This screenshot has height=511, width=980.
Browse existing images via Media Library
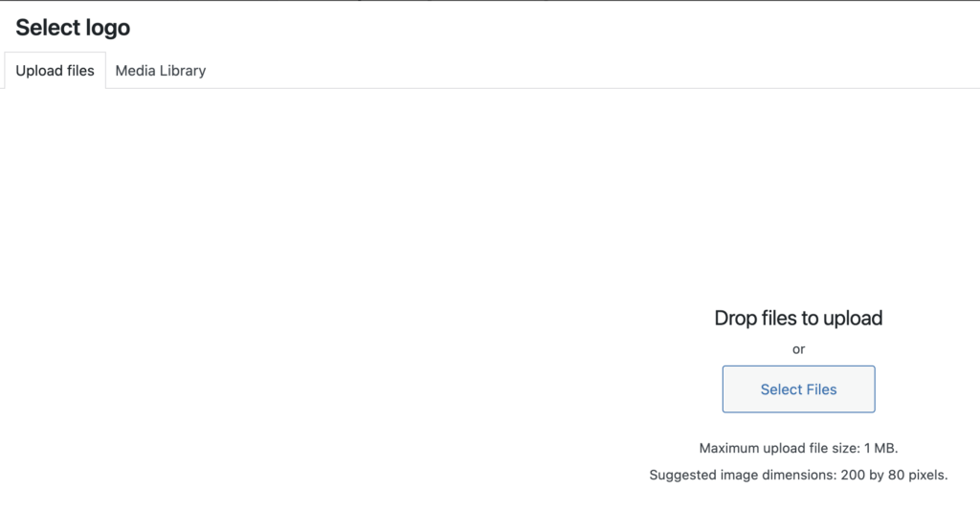[x=161, y=71]
